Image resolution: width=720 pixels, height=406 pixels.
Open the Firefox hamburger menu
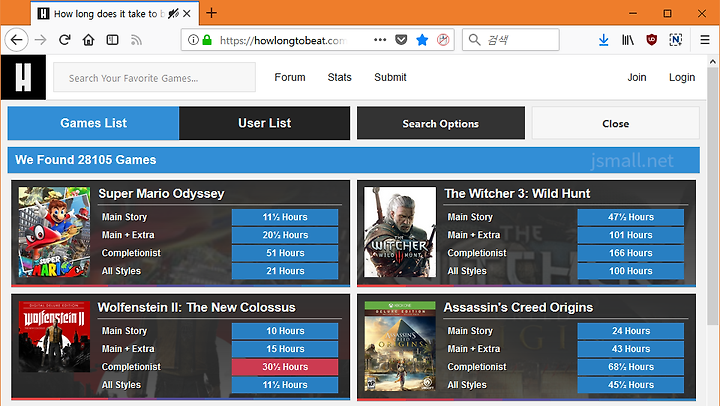click(x=705, y=40)
